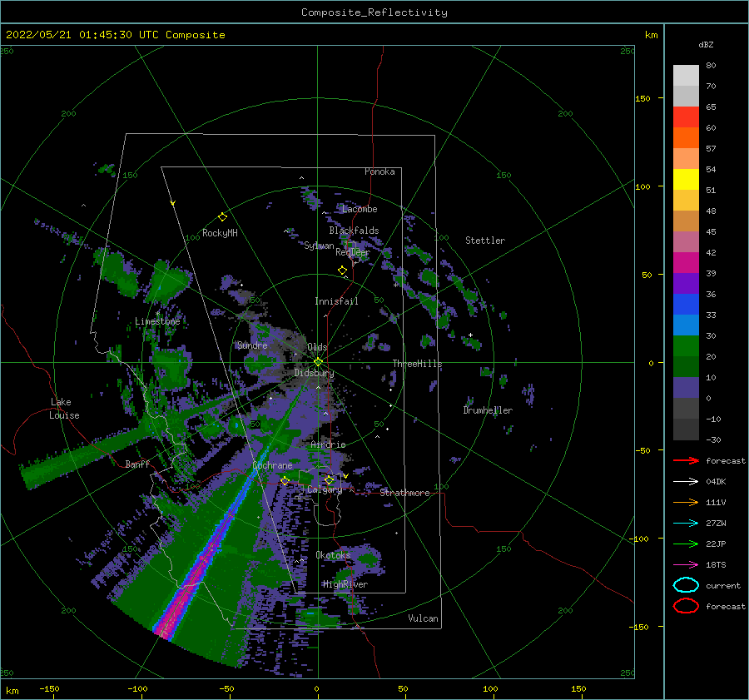Image resolution: width=749 pixels, height=700 pixels.
Task: Click the Sundre town label
Action: tap(252, 345)
